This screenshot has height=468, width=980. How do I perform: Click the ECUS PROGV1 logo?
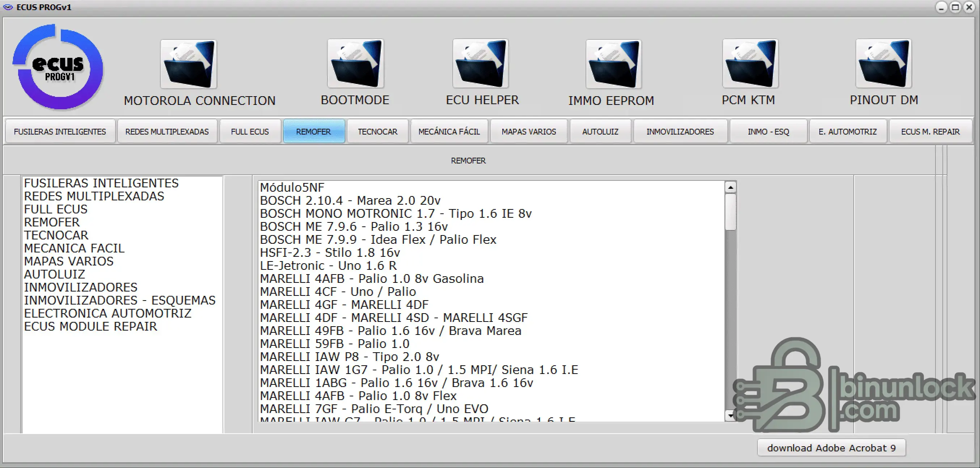coord(58,67)
